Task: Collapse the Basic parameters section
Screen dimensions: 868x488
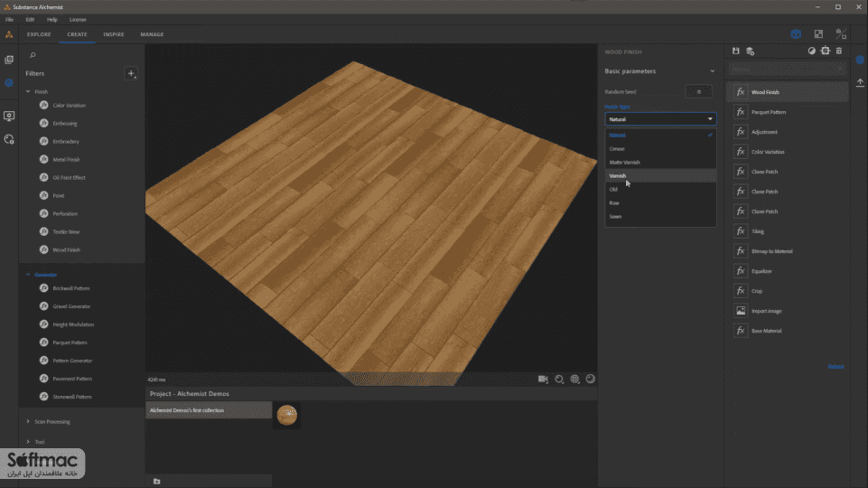Action: click(712, 71)
